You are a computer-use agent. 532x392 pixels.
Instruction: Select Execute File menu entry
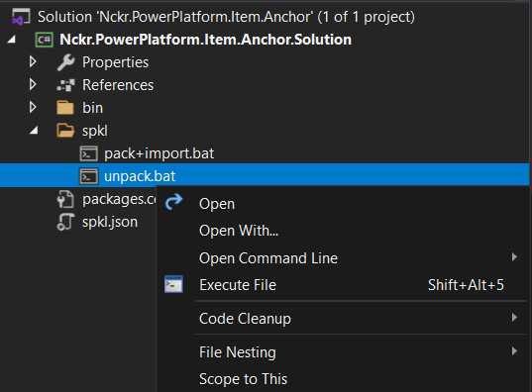click(x=344, y=285)
